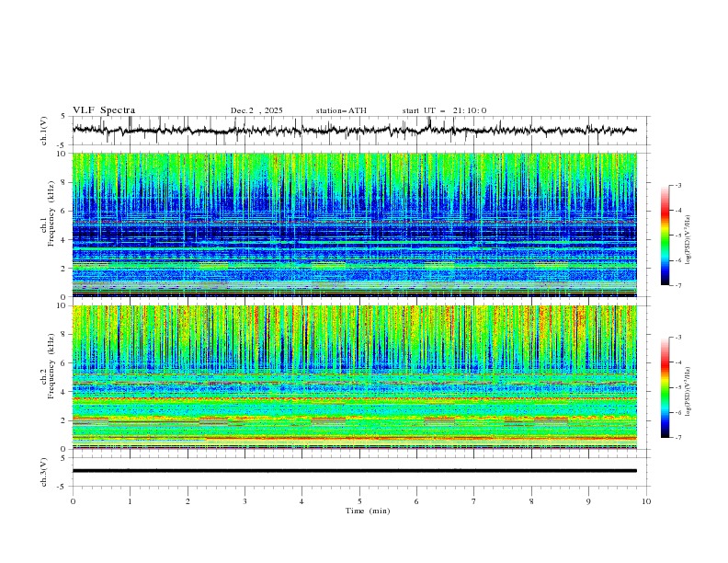This screenshot has height=563, width=728.
Task: Click the "VLF Spectra" title text
Action: (104, 110)
